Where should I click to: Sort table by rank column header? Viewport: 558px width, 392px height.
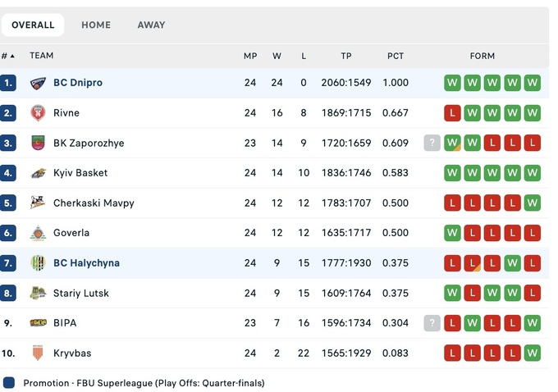click(8, 56)
